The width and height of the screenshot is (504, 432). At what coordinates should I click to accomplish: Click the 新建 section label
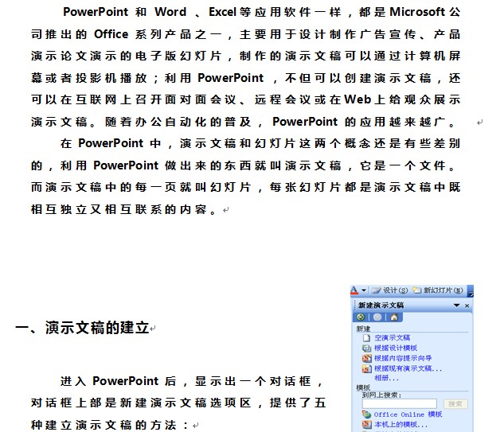pyautogui.click(x=363, y=329)
